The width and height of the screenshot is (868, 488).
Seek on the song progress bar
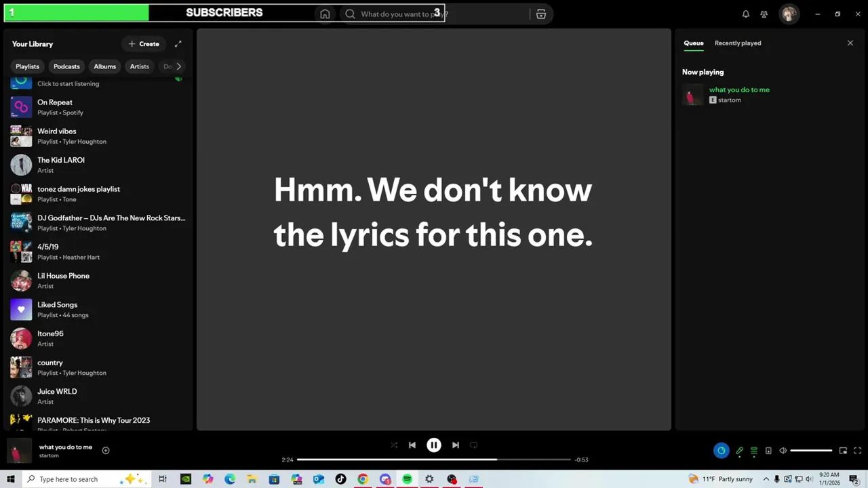[x=434, y=460]
